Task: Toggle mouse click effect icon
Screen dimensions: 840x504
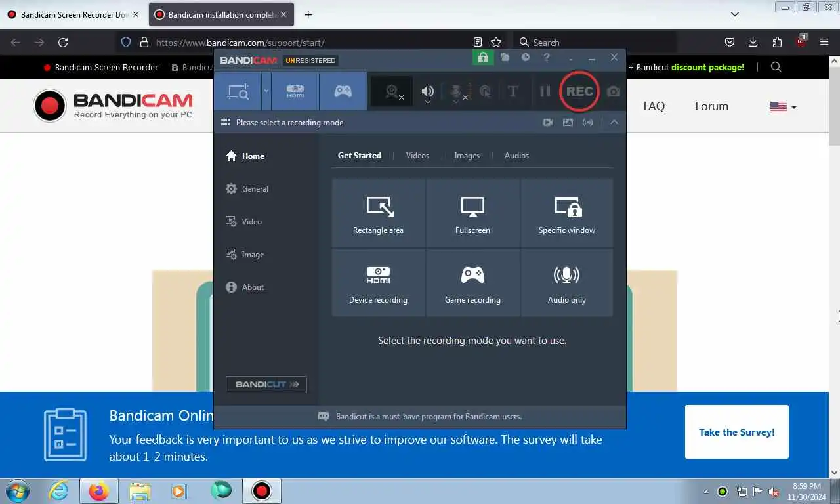Action: [485, 92]
